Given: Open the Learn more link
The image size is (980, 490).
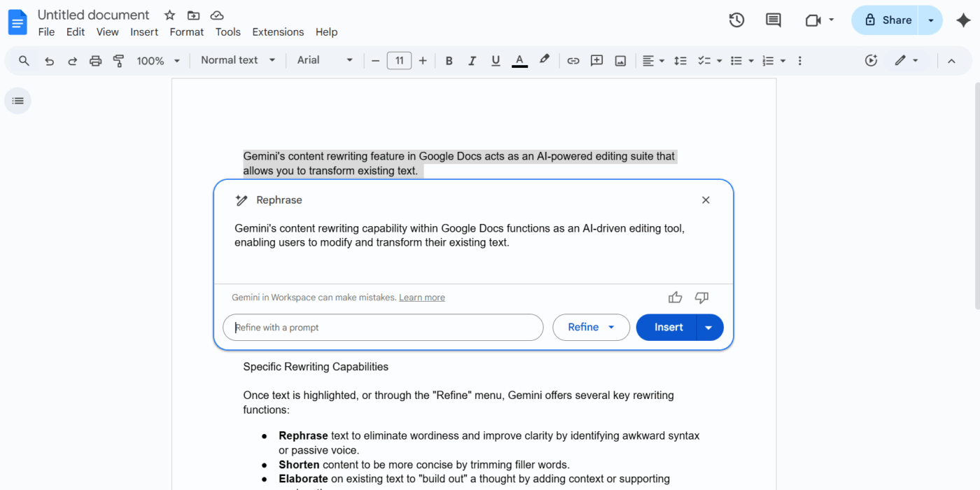Looking at the screenshot, I should [x=421, y=297].
